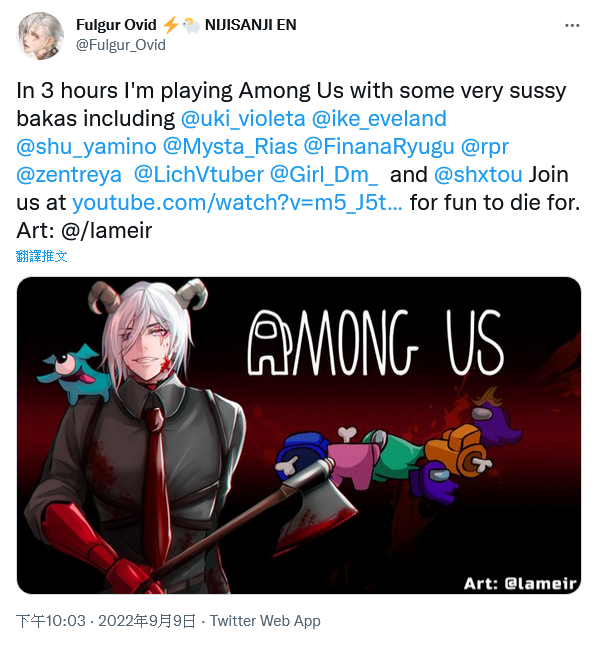Image resolution: width=598 pixels, height=646 pixels.
Task: Open the @FinanaRyugu mention
Action: click(x=379, y=147)
